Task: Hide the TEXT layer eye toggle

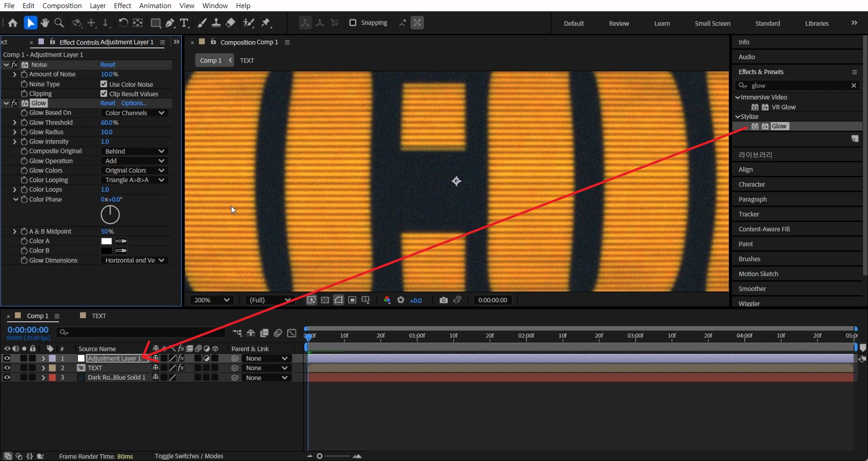Action: pyautogui.click(x=7, y=368)
